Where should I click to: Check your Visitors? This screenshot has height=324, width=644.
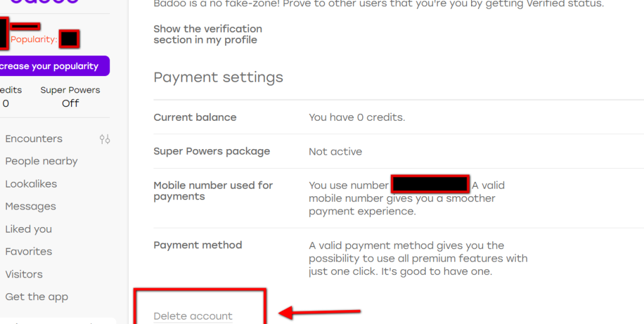[x=24, y=274]
